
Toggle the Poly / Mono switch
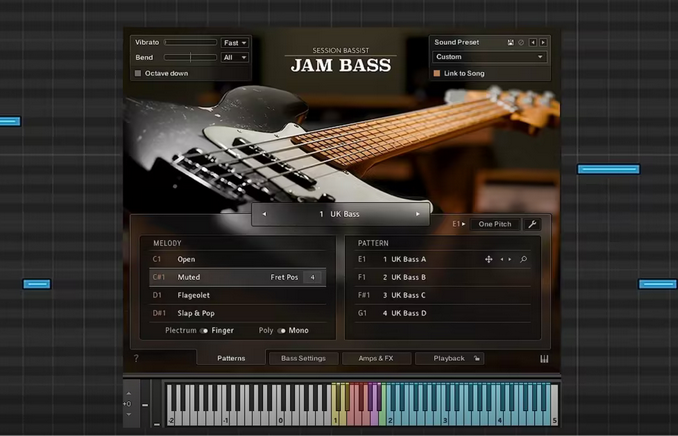pyautogui.click(x=281, y=330)
